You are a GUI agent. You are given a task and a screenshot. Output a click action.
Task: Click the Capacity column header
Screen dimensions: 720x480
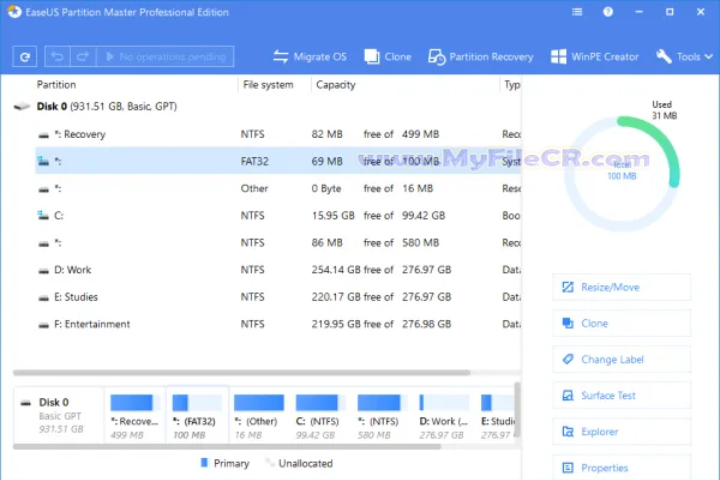(336, 85)
